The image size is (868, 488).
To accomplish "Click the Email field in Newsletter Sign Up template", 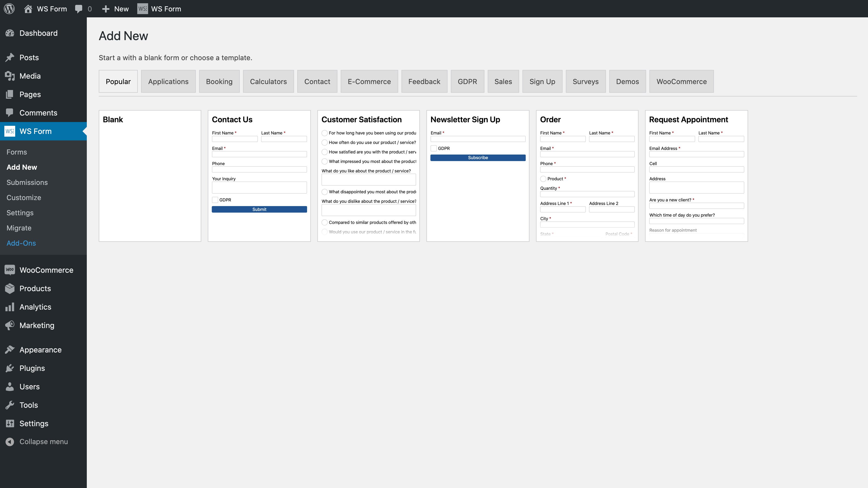I will 478,139.
